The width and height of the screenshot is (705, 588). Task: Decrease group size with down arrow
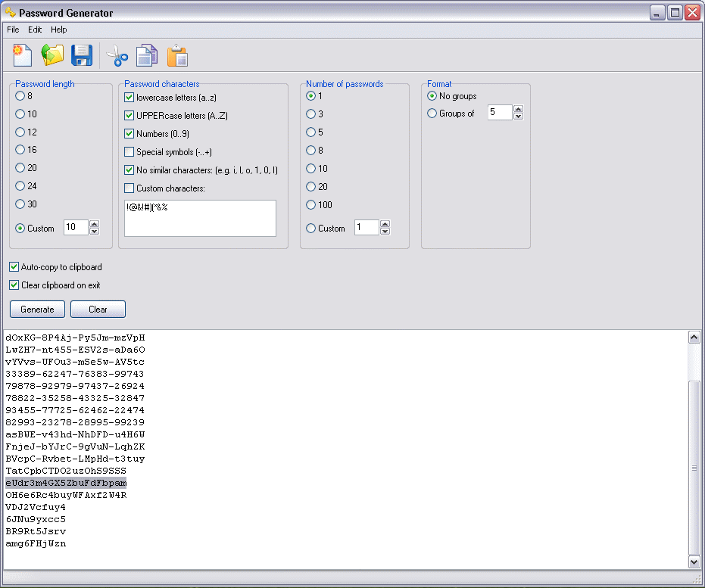click(x=519, y=116)
